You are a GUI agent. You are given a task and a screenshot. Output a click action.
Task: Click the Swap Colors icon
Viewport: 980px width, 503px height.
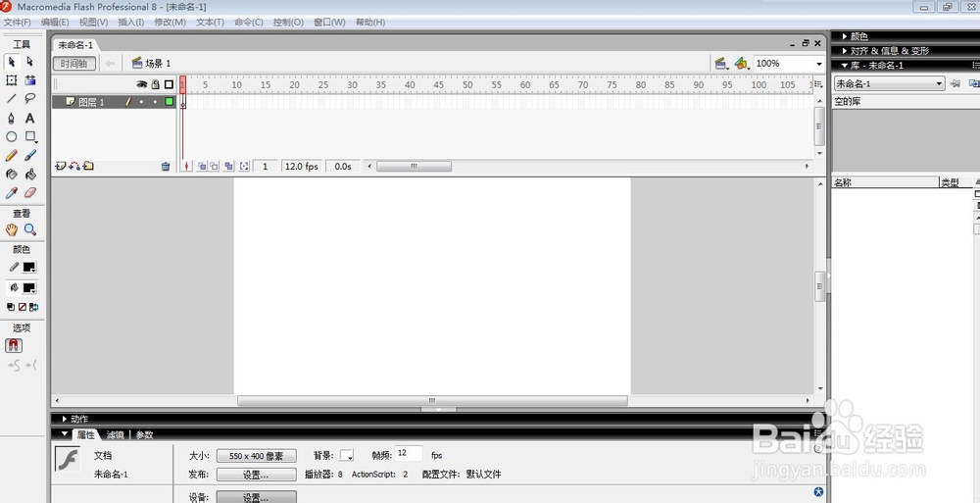pos(33,307)
